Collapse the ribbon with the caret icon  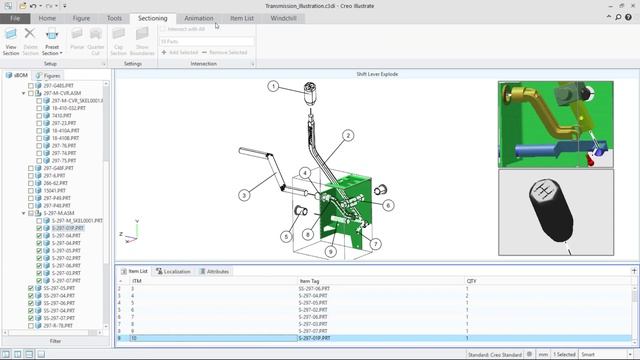[x=609, y=17]
